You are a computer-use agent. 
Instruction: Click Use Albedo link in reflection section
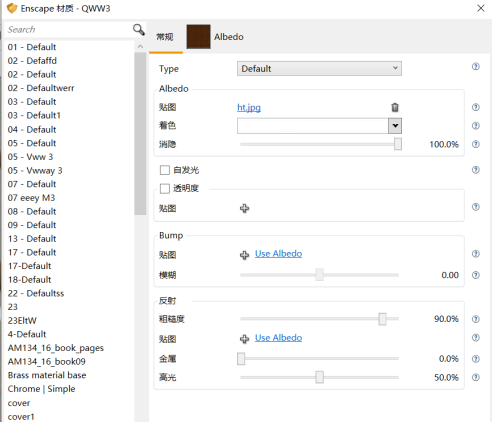pos(278,338)
